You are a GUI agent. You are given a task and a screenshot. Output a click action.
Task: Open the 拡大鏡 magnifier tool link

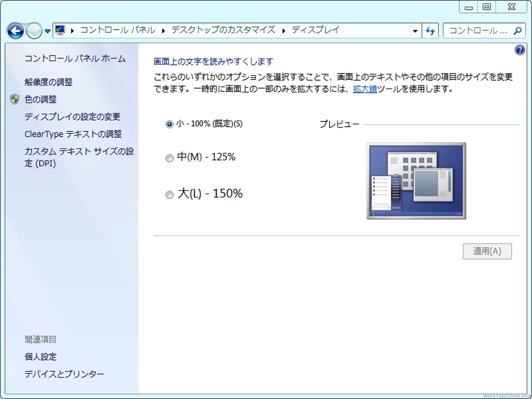[x=365, y=89]
